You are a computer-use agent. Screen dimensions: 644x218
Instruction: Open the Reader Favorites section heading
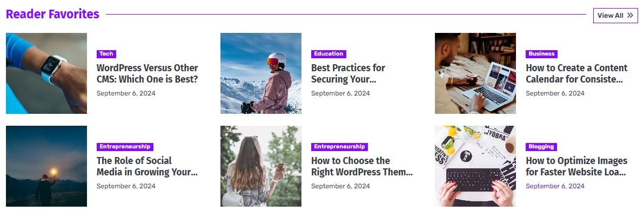coord(52,14)
